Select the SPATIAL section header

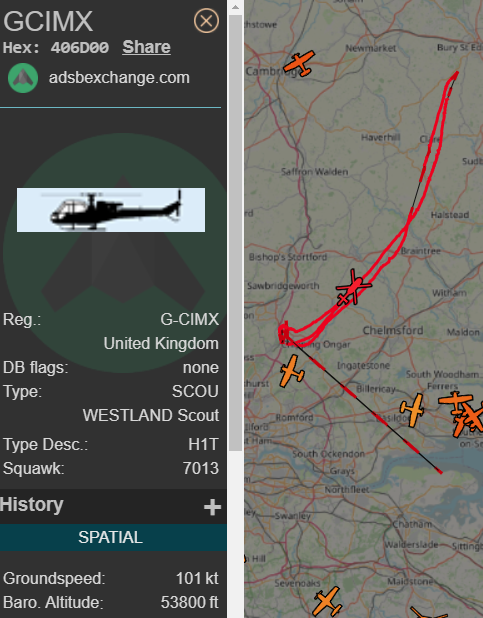pos(110,537)
